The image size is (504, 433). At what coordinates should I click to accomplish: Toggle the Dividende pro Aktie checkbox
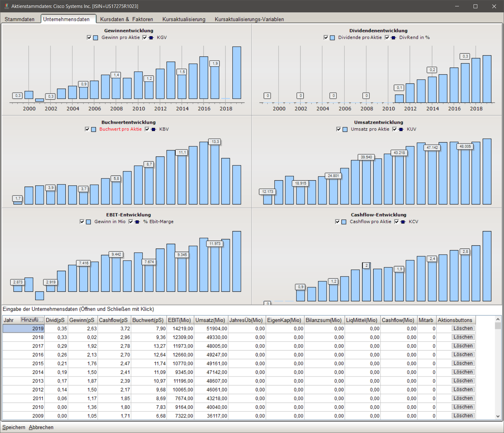[x=326, y=37]
